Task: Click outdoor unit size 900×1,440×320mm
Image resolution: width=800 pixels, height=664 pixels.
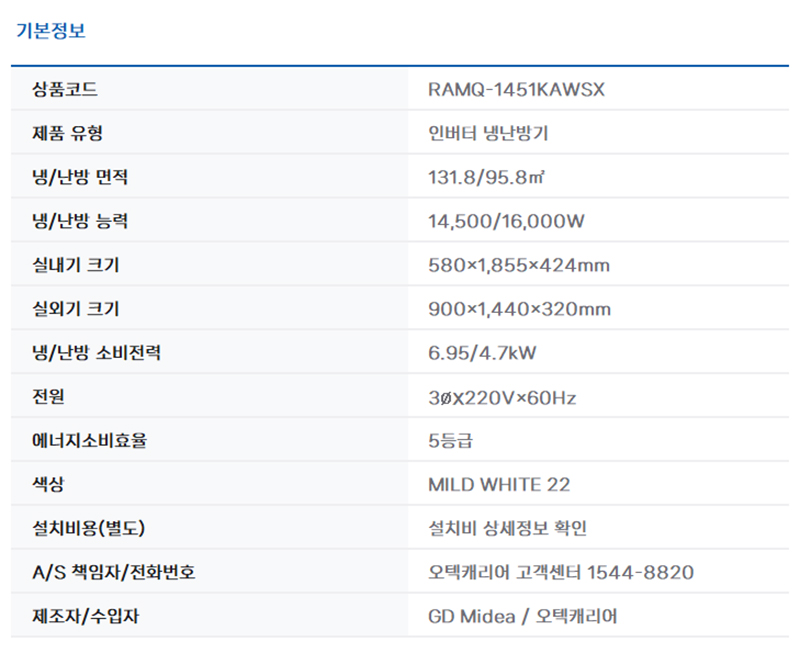Action: coord(519,309)
